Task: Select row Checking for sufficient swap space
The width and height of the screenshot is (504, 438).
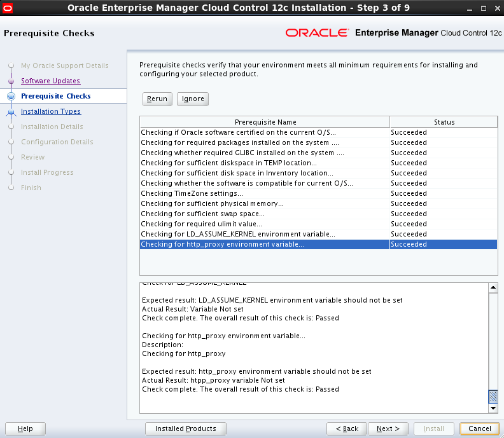Action: (319, 214)
